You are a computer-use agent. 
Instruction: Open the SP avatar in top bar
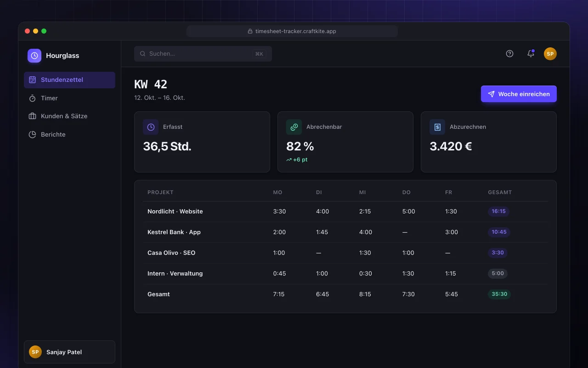(x=550, y=54)
